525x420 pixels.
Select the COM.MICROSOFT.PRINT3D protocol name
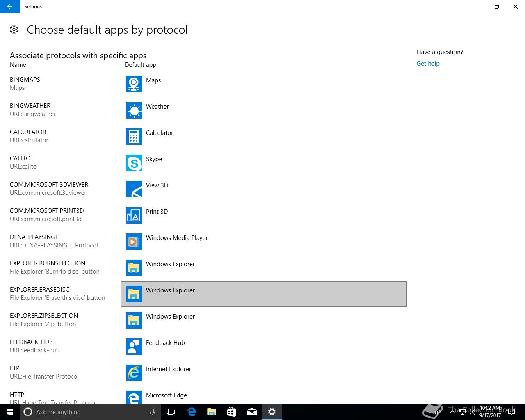pyautogui.click(x=47, y=211)
